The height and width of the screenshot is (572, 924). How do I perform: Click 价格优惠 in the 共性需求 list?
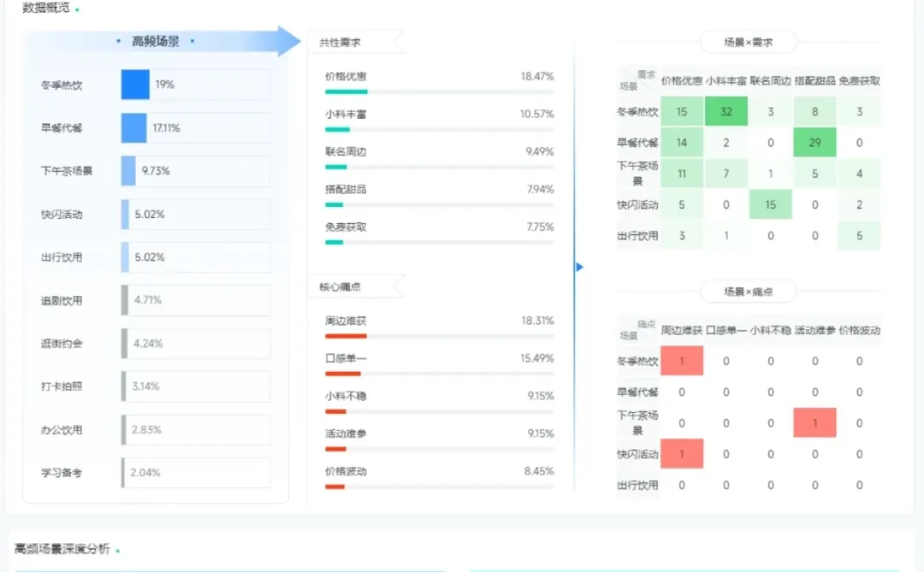coord(346,77)
